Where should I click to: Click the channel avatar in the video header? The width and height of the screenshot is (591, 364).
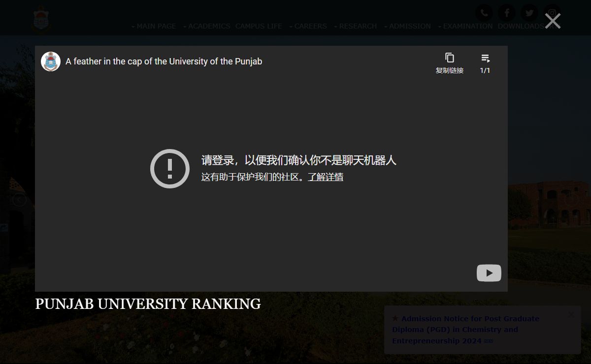coord(51,61)
